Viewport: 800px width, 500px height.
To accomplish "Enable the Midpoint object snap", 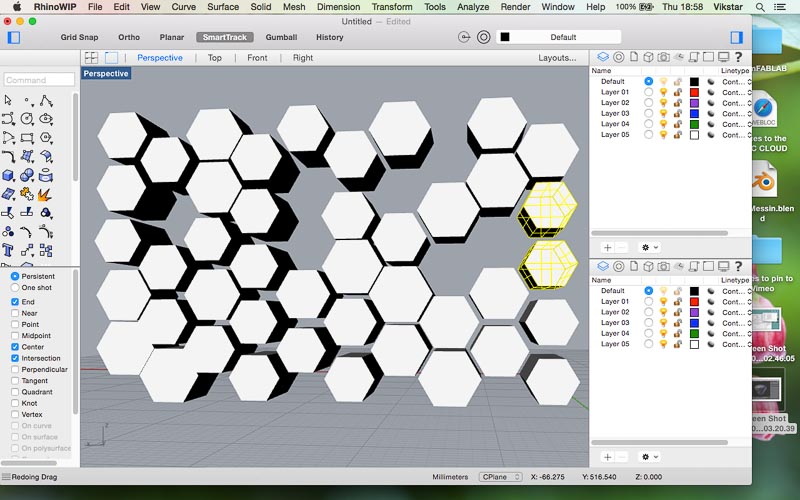I will pyautogui.click(x=15, y=336).
